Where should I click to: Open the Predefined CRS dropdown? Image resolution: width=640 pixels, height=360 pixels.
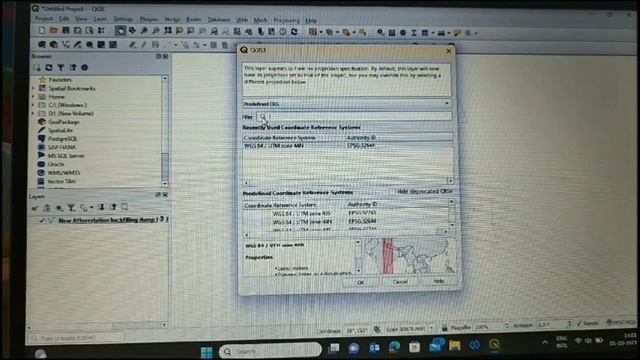coord(347,104)
